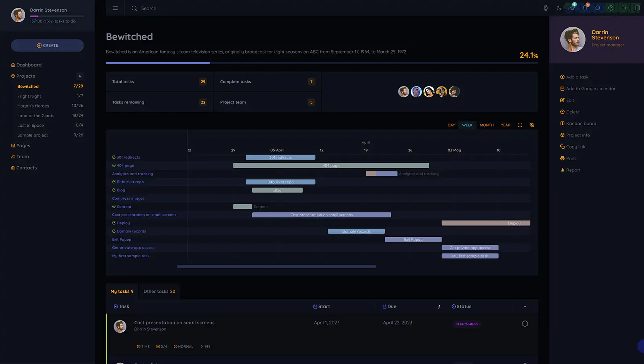The image size is (644, 364).
Task: Open chat with the speech bubble icon
Action: pyautogui.click(x=598, y=8)
